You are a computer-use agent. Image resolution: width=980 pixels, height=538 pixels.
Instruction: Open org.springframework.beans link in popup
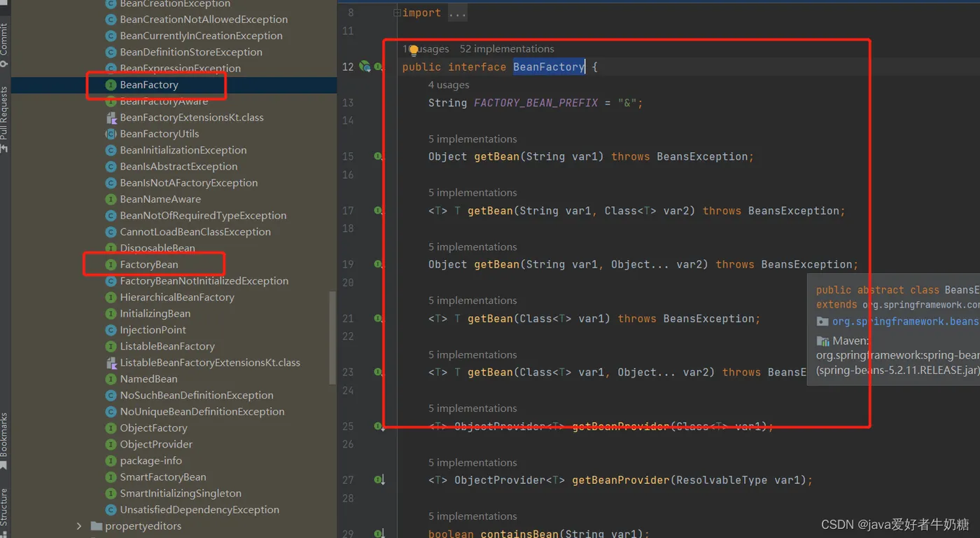pyautogui.click(x=906, y=322)
